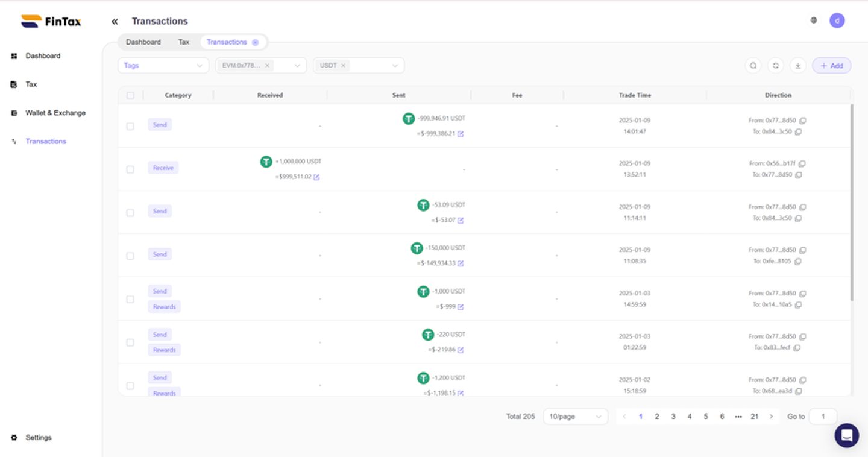Click the search icon button
This screenshot has height=457, width=868.
tap(753, 66)
